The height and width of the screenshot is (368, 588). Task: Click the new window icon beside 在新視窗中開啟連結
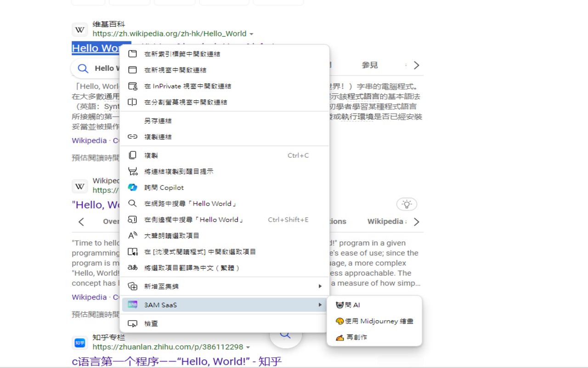point(132,70)
